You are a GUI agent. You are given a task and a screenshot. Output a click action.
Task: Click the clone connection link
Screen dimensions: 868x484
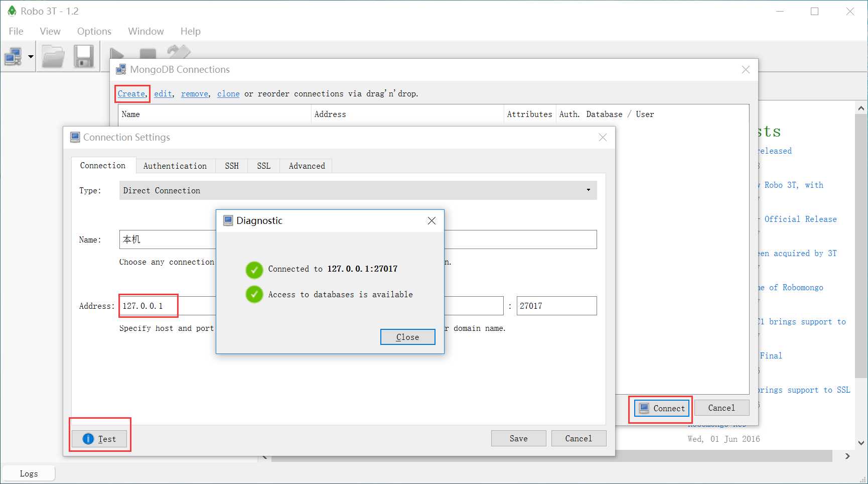(x=228, y=94)
